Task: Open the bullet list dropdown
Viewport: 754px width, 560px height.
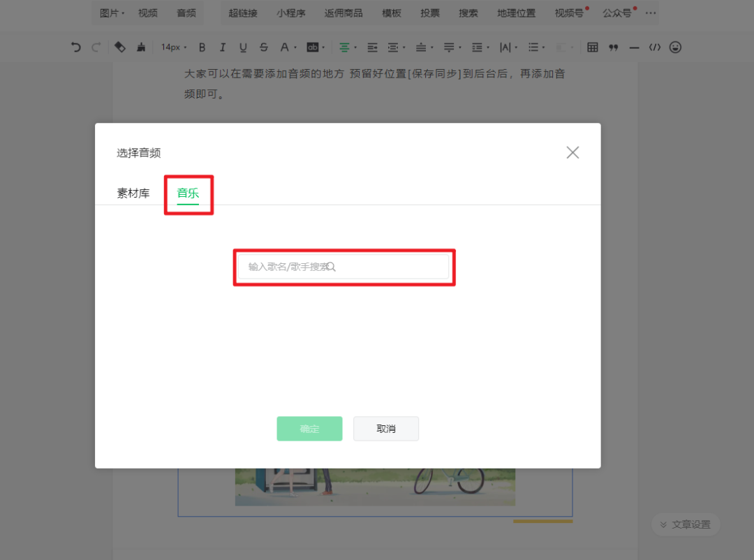Action: coord(536,47)
